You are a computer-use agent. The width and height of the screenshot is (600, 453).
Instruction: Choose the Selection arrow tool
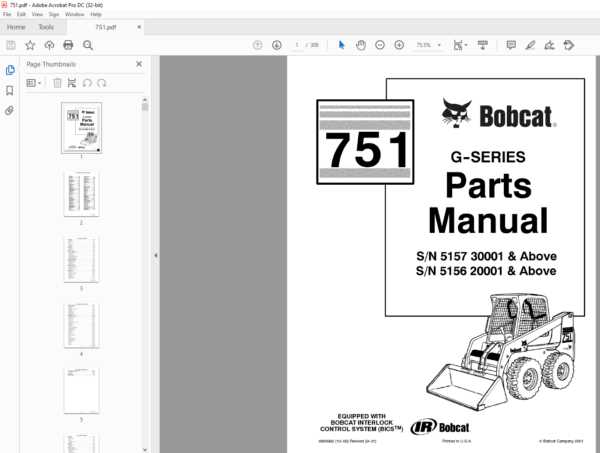point(341,45)
